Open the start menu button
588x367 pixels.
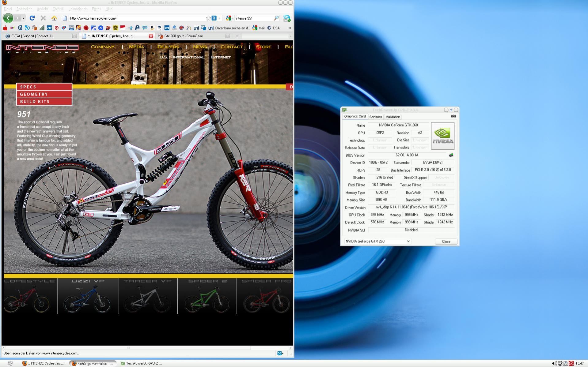[x=10, y=363]
